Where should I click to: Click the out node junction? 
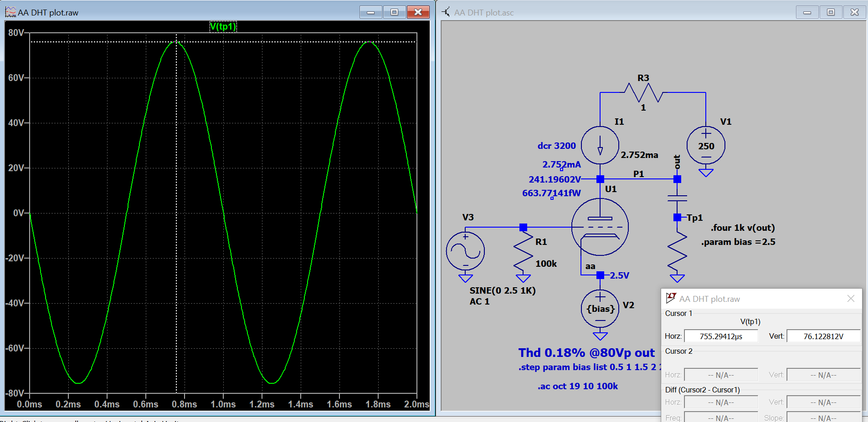pos(677,179)
